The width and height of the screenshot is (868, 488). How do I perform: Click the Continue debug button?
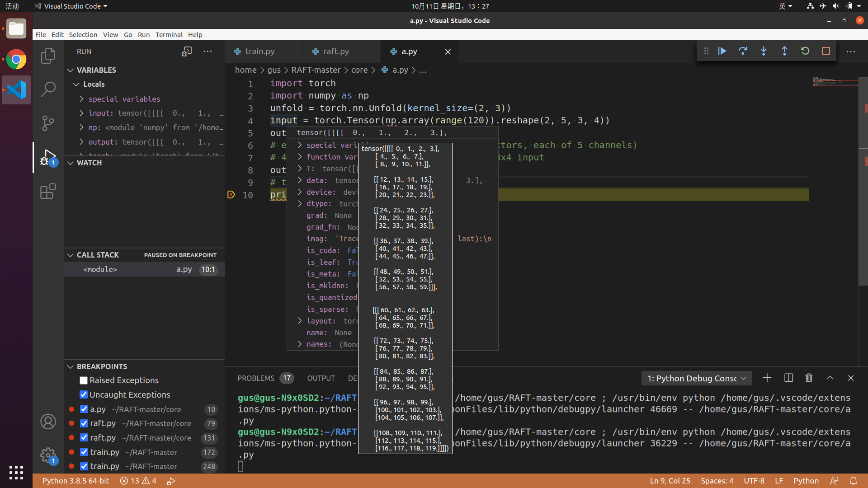[722, 51]
